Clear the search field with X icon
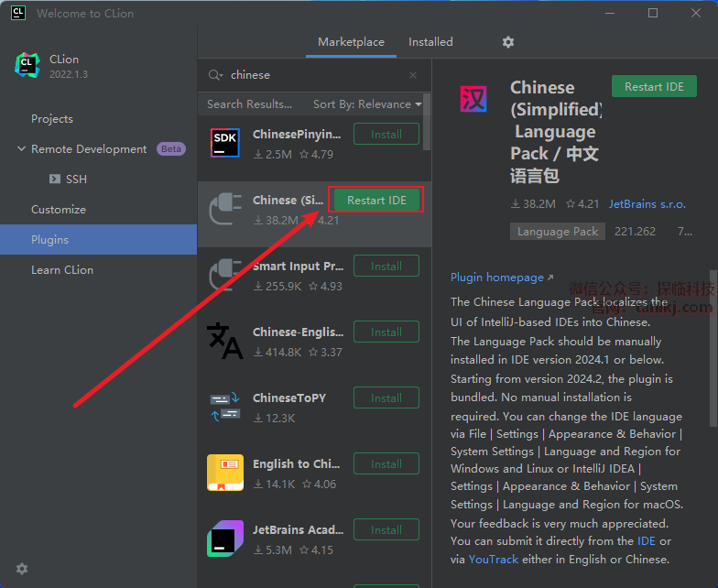718x588 pixels. (413, 75)
